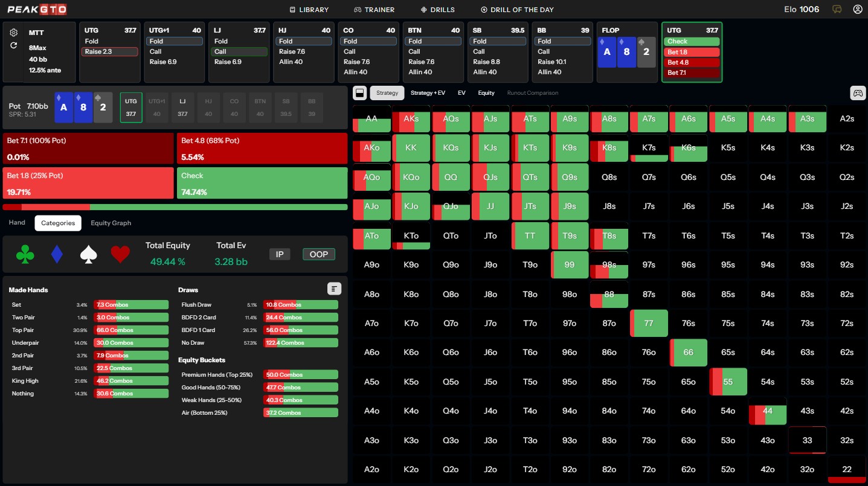Click the gamepad icon above the matrix
This screenshot has height=486, width=868.
click(857, 93)
